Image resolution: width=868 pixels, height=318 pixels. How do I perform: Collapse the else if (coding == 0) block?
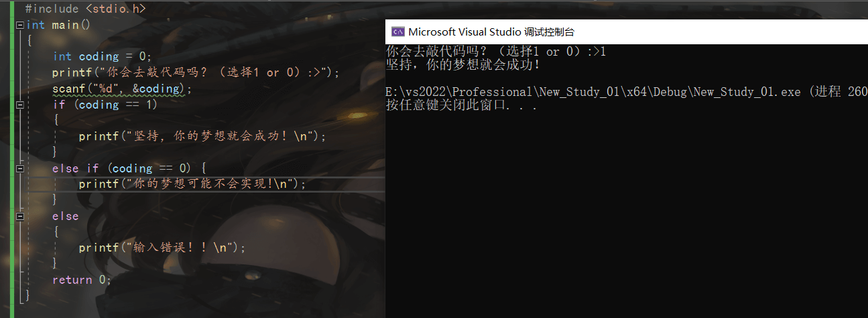20,168
